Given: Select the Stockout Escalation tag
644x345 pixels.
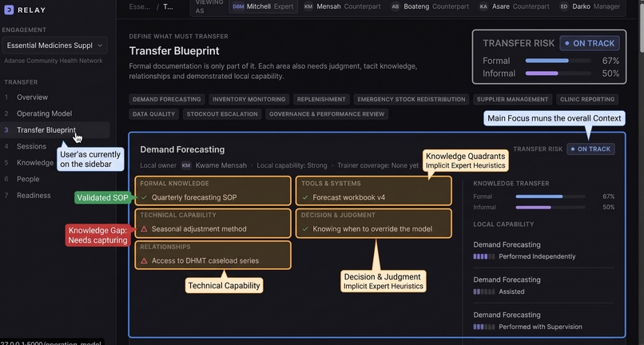Looking at the screenshot, I should coord(222,114).
